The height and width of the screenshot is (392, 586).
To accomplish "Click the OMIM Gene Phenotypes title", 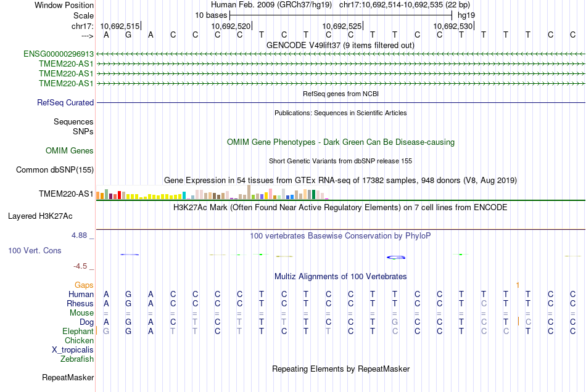I will (x=341, y=142).
